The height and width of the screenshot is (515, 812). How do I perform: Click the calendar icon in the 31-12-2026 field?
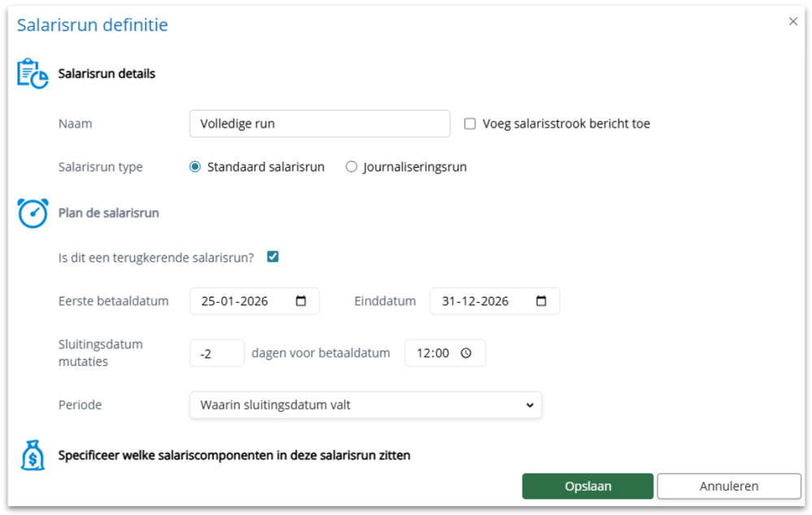(541, 300)
